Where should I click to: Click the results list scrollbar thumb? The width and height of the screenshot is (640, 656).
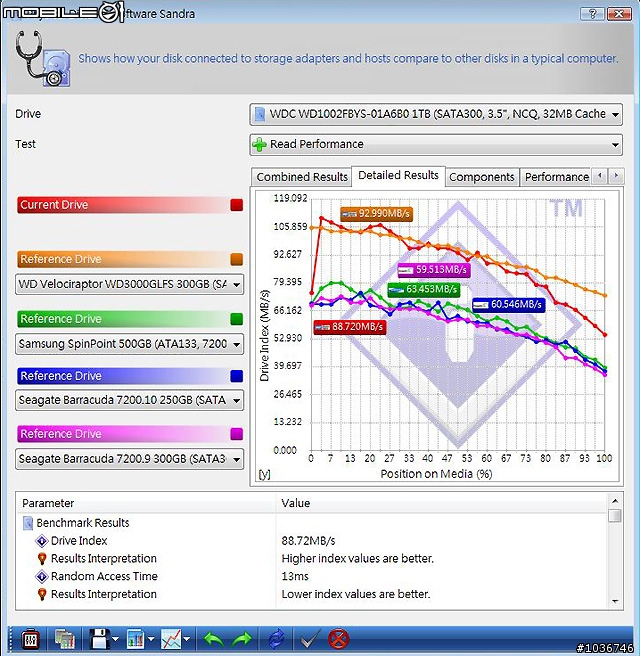point(615,515)
